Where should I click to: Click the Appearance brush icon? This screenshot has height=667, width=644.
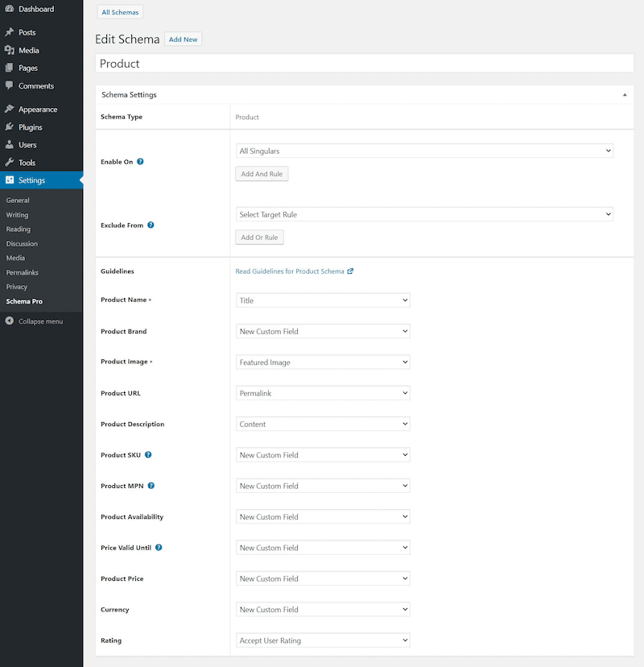(8, 109)
